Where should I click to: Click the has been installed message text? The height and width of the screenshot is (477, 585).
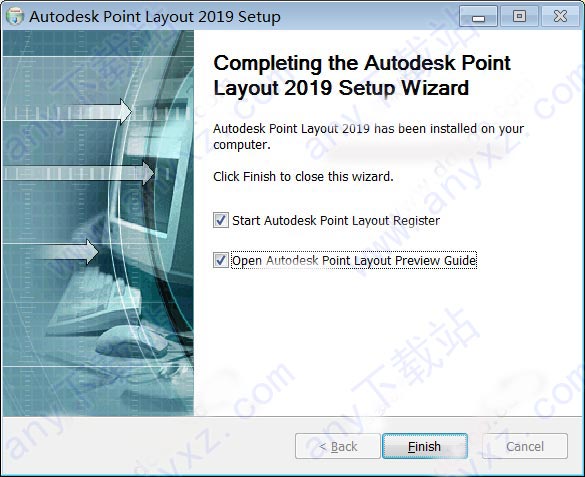click(x=368, y=136)
